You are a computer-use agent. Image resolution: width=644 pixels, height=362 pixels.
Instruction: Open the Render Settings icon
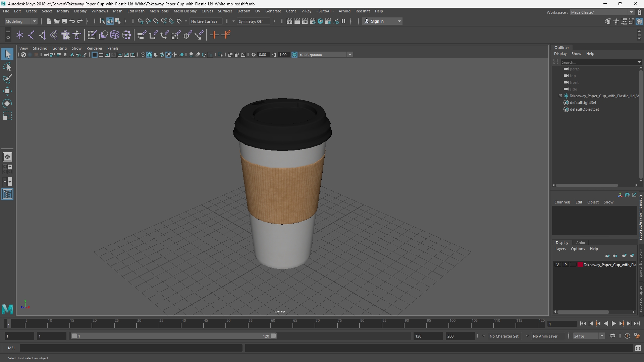(x=313, y=21)
